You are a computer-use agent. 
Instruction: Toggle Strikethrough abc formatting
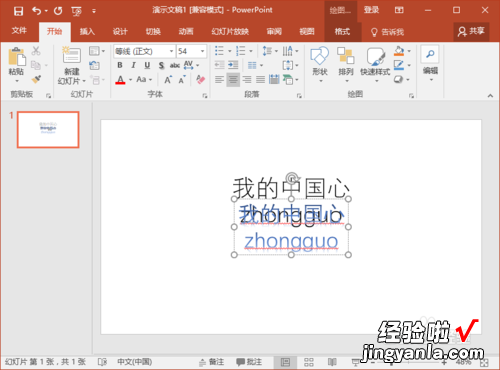tap(175, 65)
